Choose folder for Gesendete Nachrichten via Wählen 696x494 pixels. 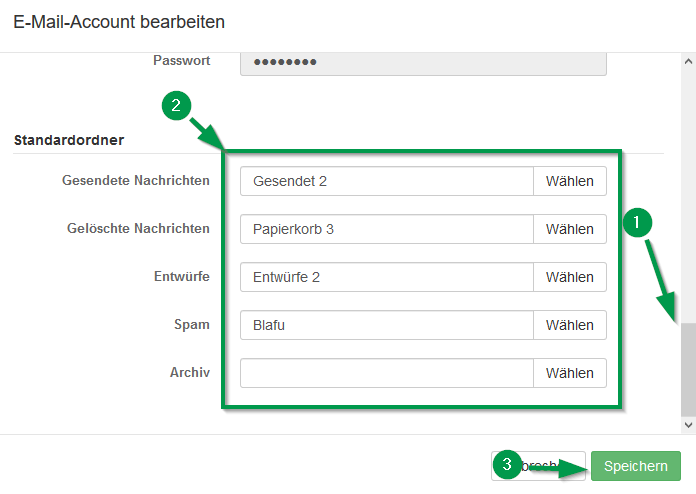click(x=570, y=181)
